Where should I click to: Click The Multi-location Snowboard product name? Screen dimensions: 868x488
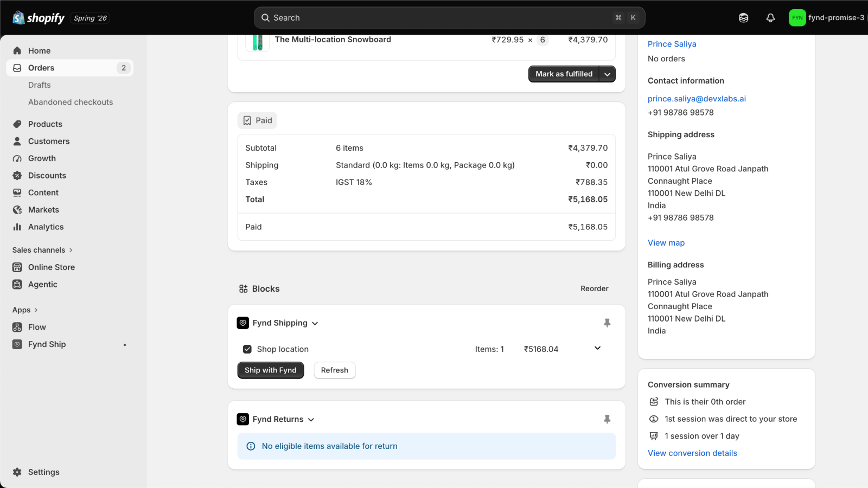(x=333, y=40)
